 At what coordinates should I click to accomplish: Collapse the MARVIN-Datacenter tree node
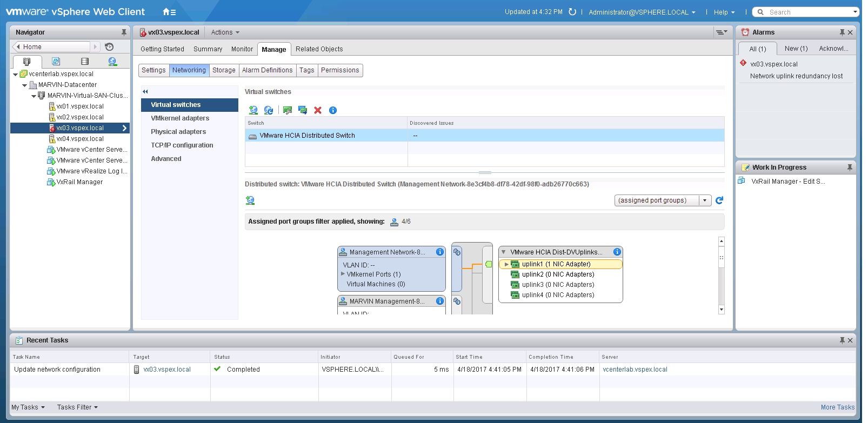24,85
